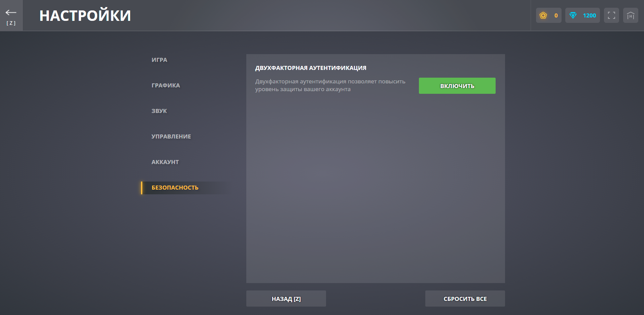Open the hangar home icon

pos(631,15)
